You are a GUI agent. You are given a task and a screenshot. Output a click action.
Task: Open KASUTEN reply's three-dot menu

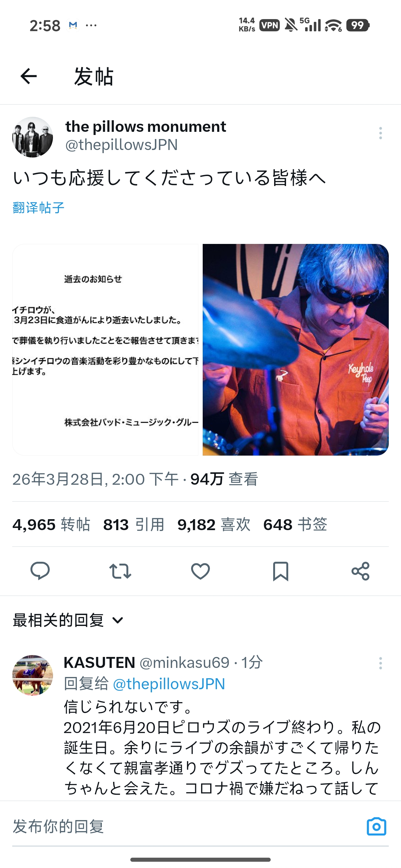380,663
